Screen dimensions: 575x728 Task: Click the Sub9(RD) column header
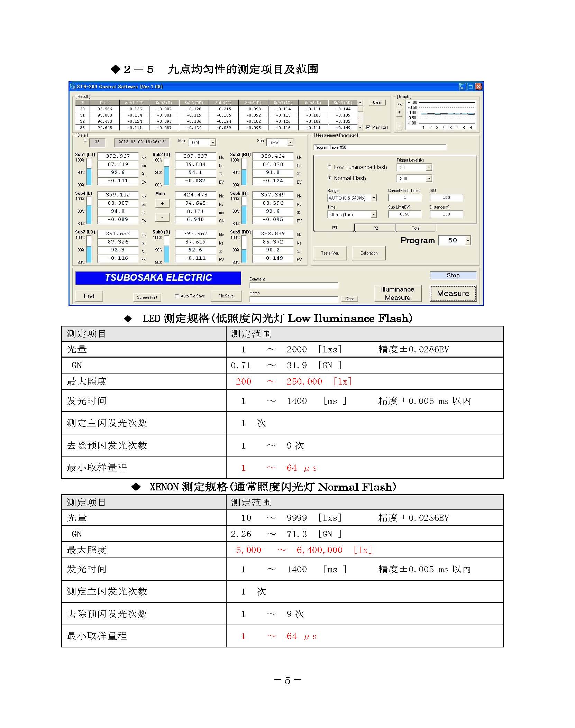pyautogui.click(x=343, y=103)
